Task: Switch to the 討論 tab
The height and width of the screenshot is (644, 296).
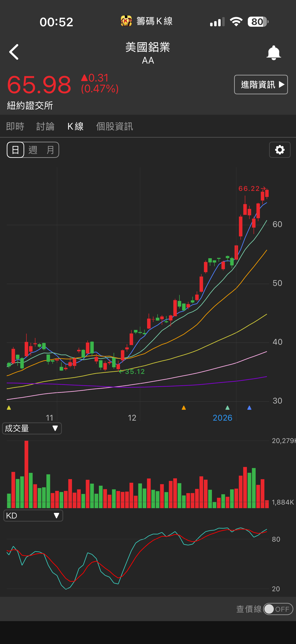Action: [x=46, y=126]
